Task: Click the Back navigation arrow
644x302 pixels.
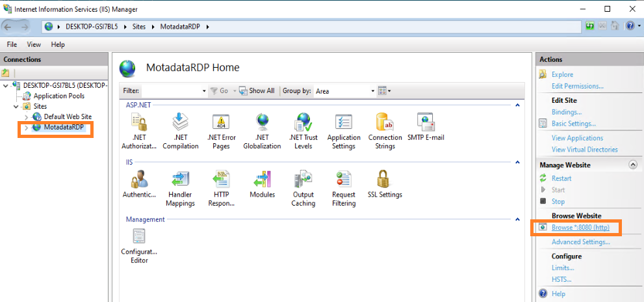Action: pos(8,27)
